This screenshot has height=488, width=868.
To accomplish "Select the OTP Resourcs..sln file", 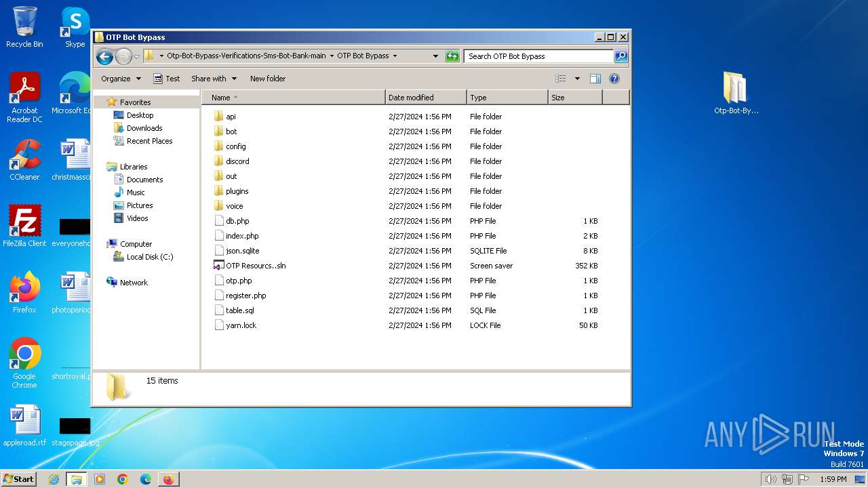I will point(256,266).
